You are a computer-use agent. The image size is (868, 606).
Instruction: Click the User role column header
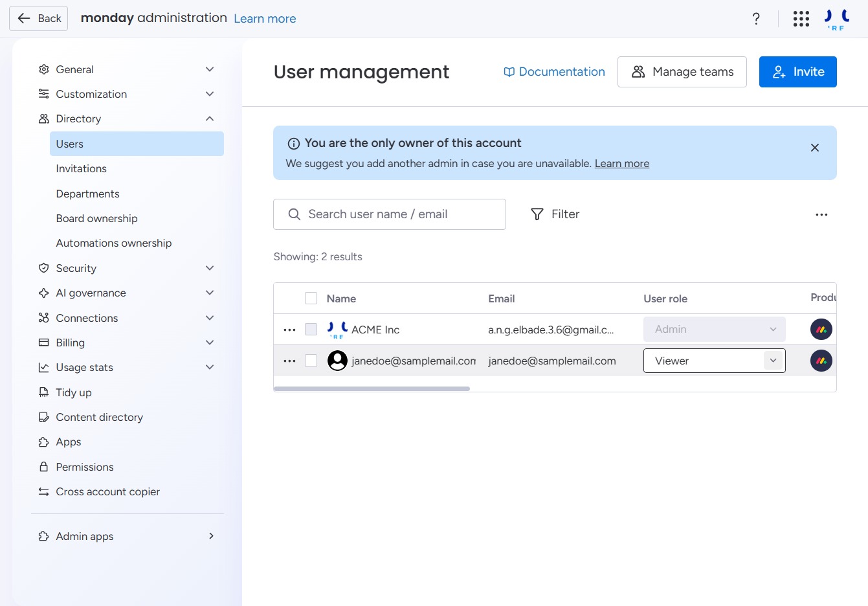pyautogui.click(x=665, y=298)
